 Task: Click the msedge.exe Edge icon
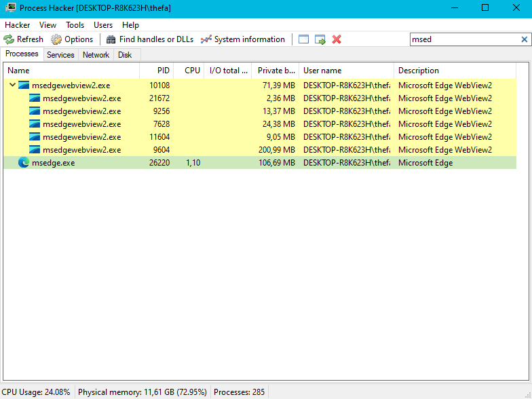(23, 163)
